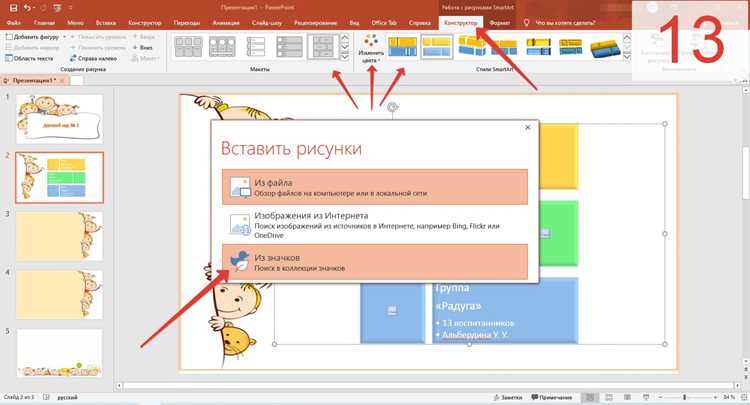Screen dimensions: 750x405
Task: Open the Рецензирование tab
Action: [315, 22]
